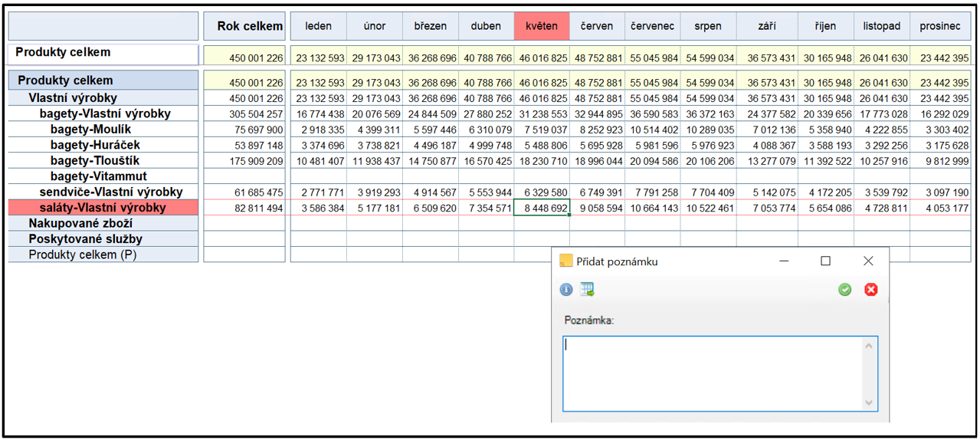
Task: Select the říjen column header
Action: (826, 26)
